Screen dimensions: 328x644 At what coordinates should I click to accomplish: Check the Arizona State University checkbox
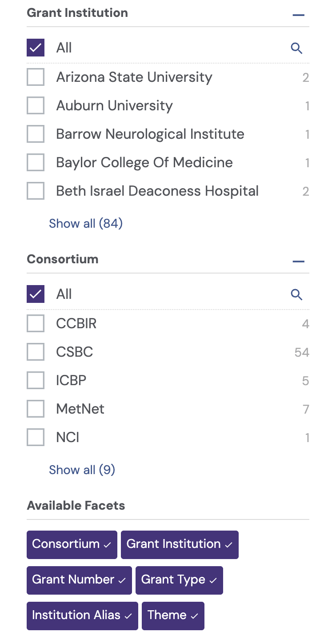(36, 77)
